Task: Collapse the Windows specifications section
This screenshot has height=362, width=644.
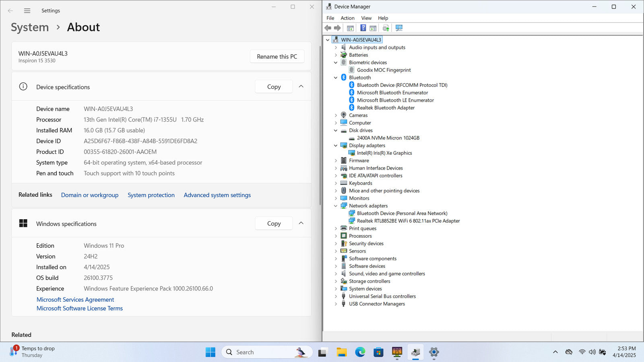Action: (301, 223)
